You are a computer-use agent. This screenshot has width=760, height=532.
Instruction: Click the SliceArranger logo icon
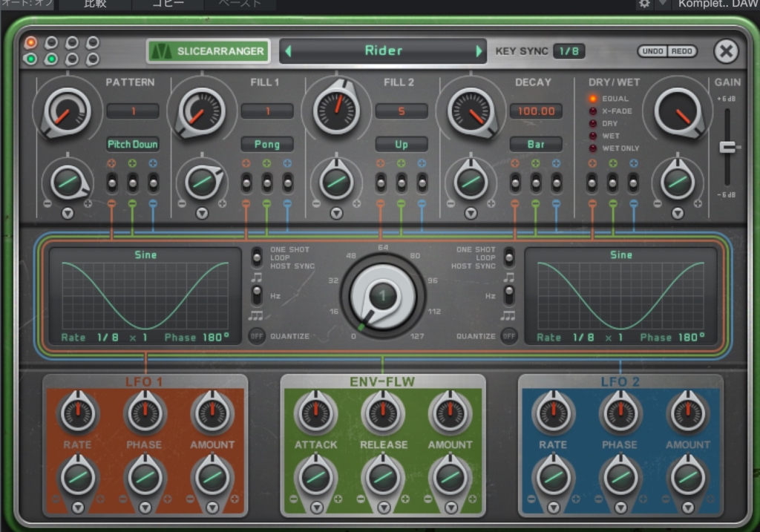tap(161, 51)
